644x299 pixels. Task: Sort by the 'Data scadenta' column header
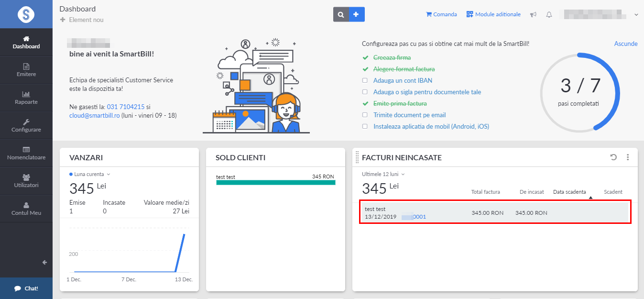tap(569, 192)
